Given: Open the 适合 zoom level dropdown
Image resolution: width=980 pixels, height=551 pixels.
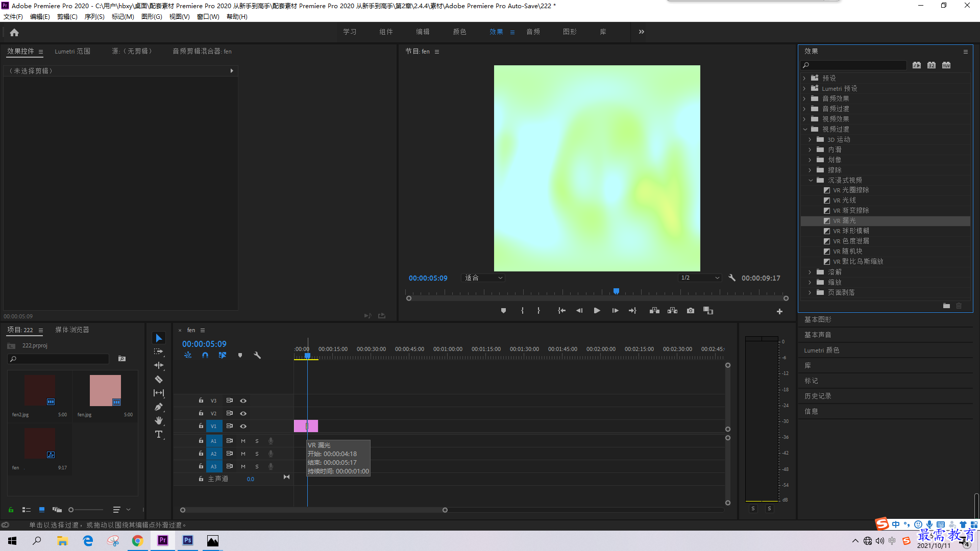Looking at the screenshot, I should click(x=483, y=278).
